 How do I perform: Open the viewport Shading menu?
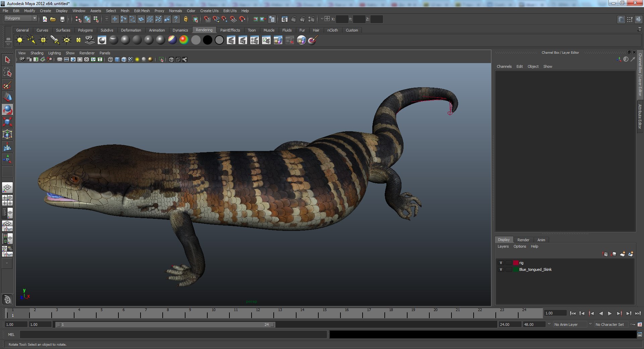click(37, 53)
